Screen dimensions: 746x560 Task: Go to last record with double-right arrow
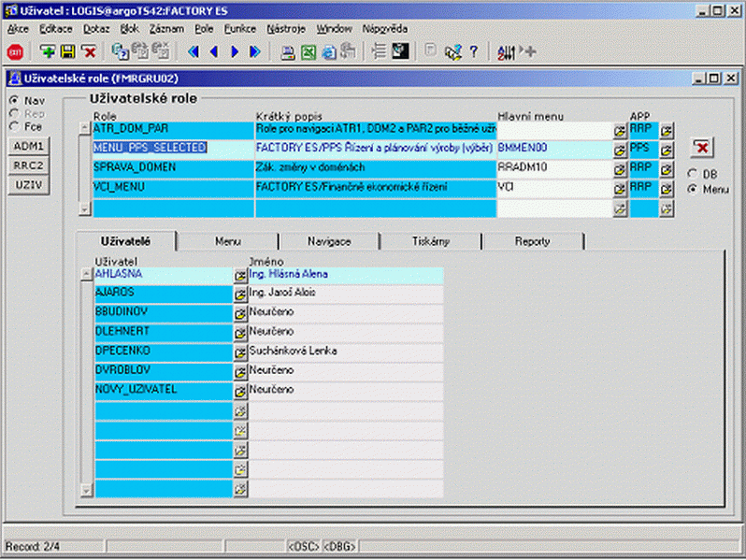(x=254, y=51)
